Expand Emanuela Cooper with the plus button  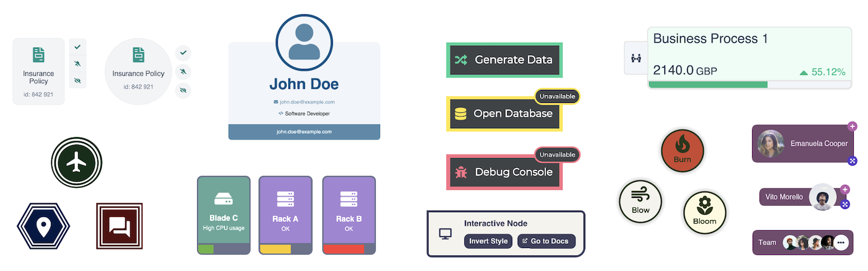point(852,126)
